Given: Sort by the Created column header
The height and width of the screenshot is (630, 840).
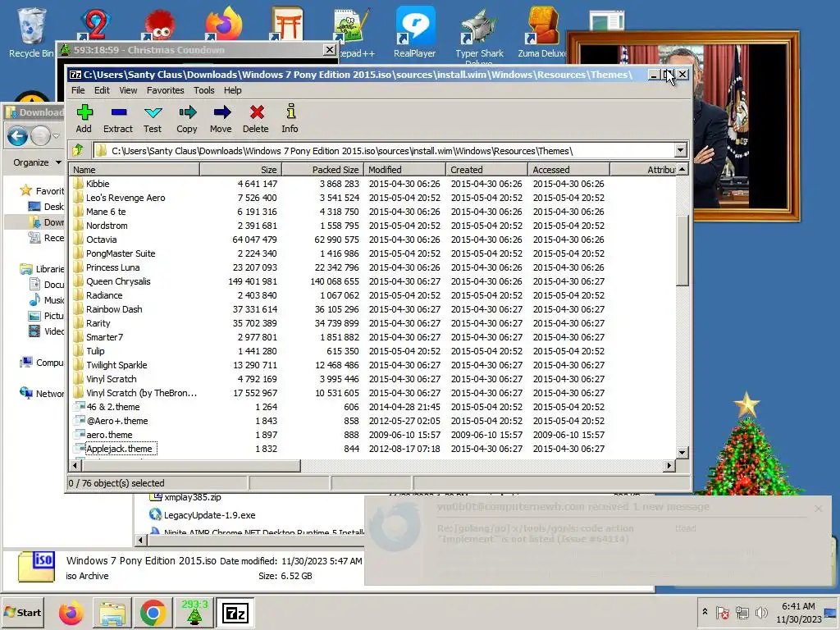Looking at the screenshot, I should [x=487, y=169].
